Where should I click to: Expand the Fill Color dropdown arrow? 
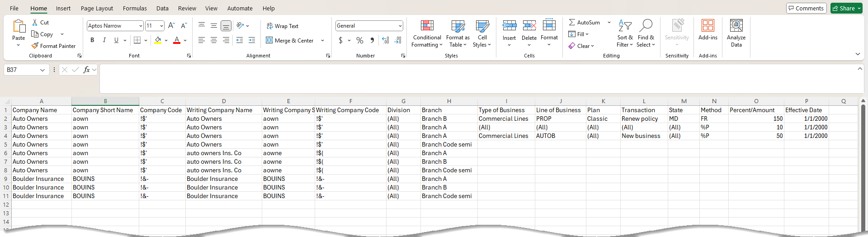coord(166,40)
